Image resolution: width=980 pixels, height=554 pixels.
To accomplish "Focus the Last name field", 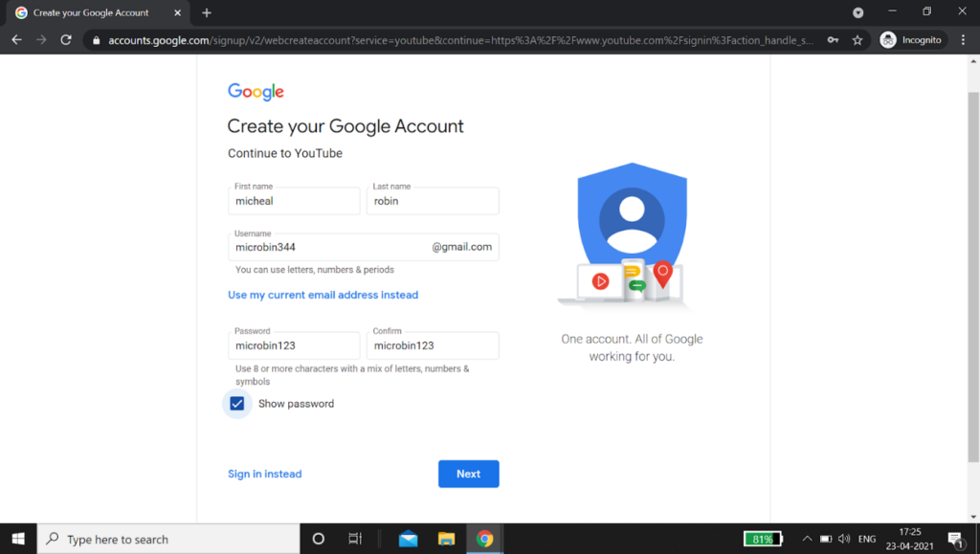I will click(x=433, y=201).
